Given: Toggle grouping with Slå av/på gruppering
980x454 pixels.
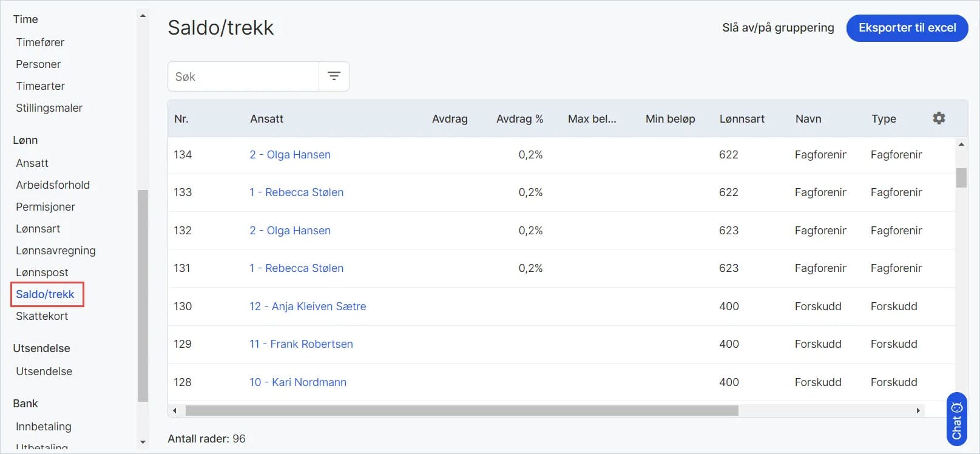Looking at the screenshot, I should (x=778, y=28).
